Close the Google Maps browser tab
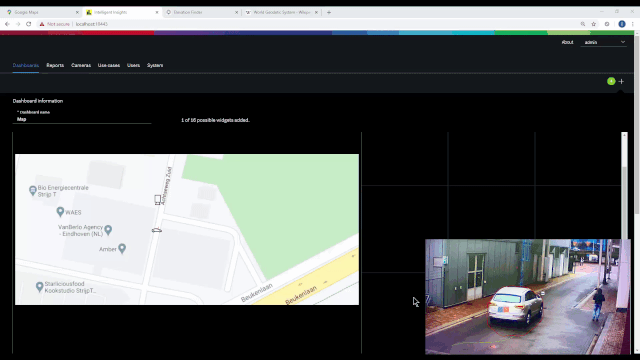The height and width of the screenshot is (360, 640). [77, 12]
